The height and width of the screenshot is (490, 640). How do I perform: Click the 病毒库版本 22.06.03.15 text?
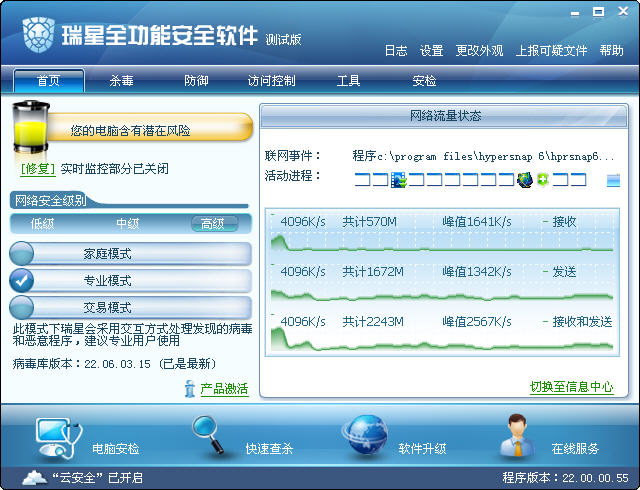pos(114,363)
